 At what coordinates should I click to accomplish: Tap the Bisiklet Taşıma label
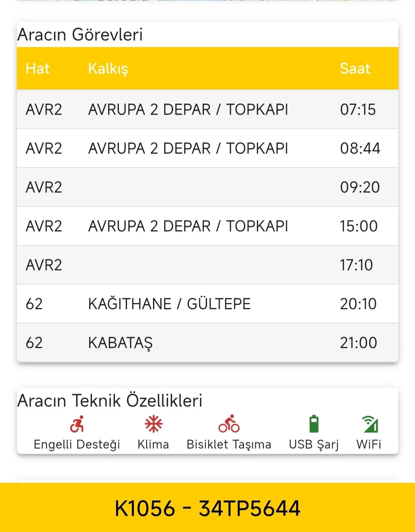229,444
